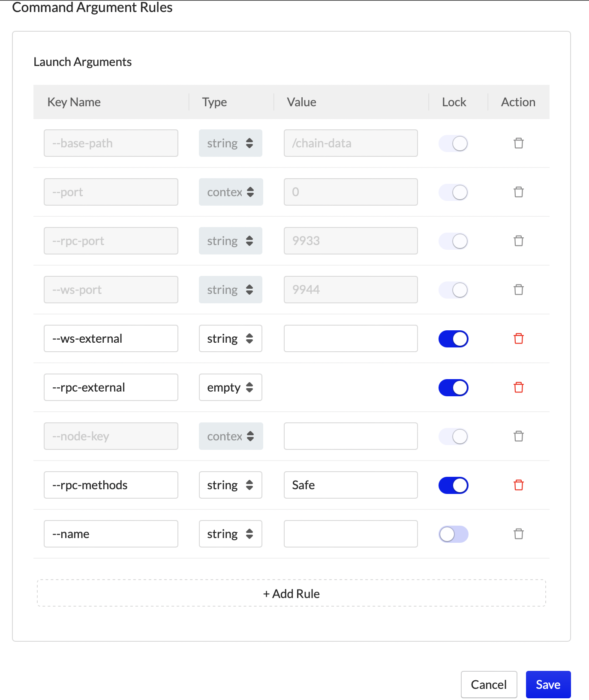Turn off the lock for --rpc-methods
The height and width of the screenshot is (700, 589).
(x=453, y=485)
